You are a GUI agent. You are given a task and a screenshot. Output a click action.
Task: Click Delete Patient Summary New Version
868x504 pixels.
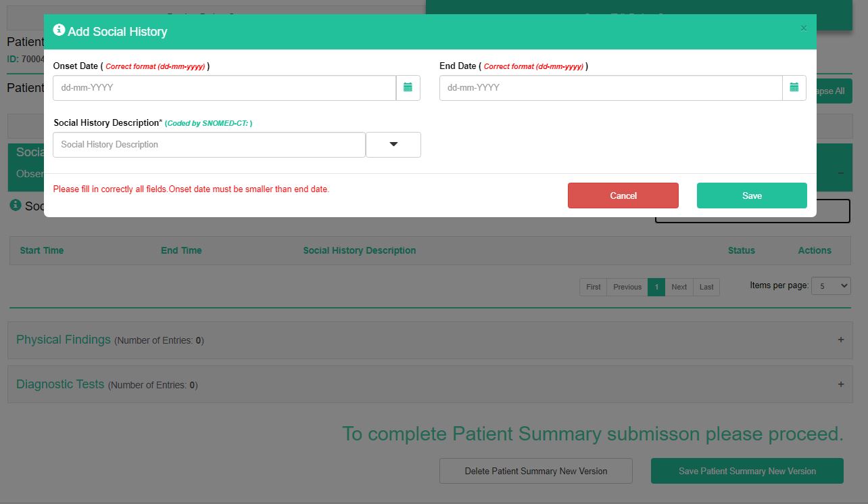(535, 471)
